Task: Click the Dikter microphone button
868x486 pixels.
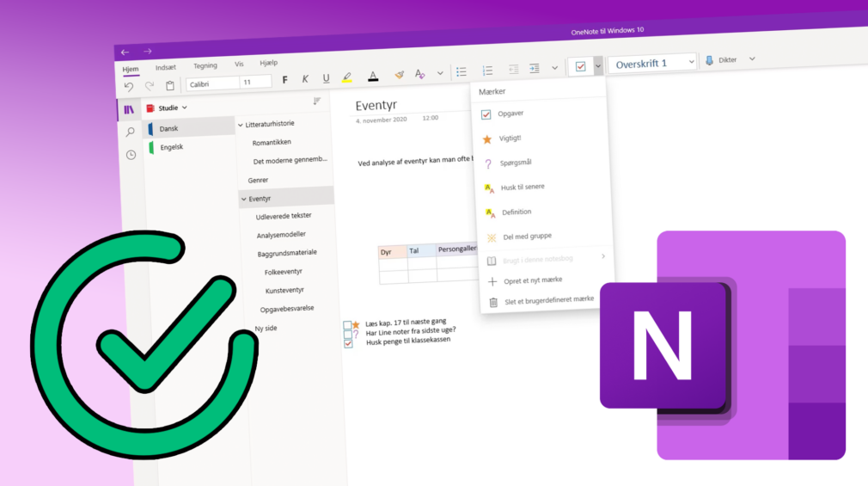Action: pos(721,60)
